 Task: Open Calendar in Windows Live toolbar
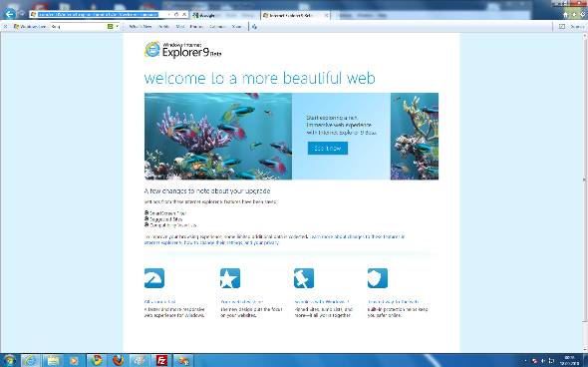[x=217, y=27]
